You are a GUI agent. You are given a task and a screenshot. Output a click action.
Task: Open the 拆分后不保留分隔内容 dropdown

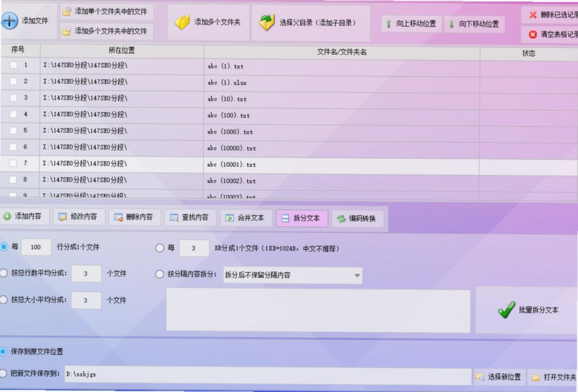293,276
